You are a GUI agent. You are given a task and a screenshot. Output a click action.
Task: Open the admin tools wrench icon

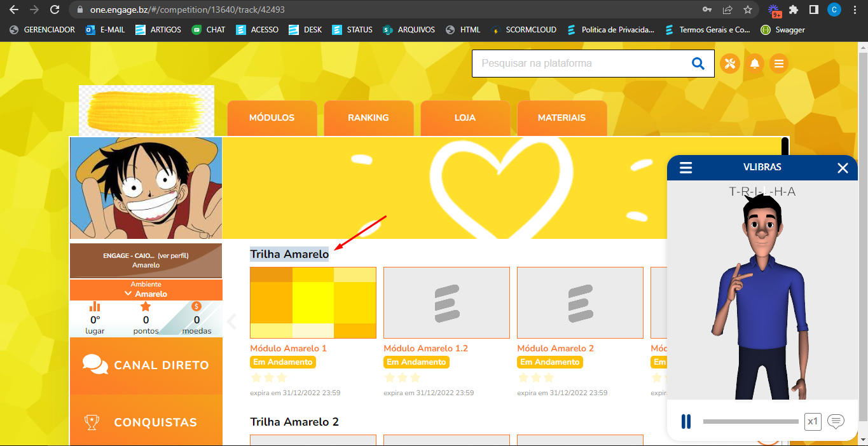coord(730,64)
